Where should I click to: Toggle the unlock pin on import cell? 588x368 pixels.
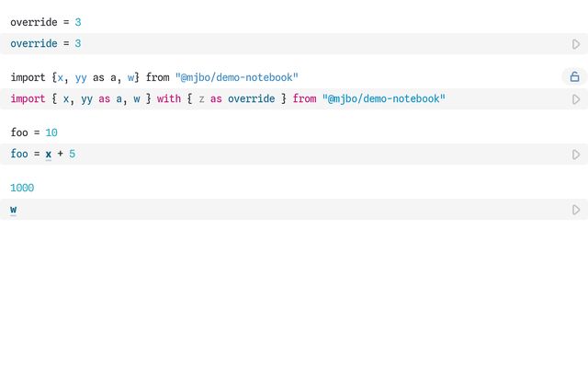click(574, 77)
